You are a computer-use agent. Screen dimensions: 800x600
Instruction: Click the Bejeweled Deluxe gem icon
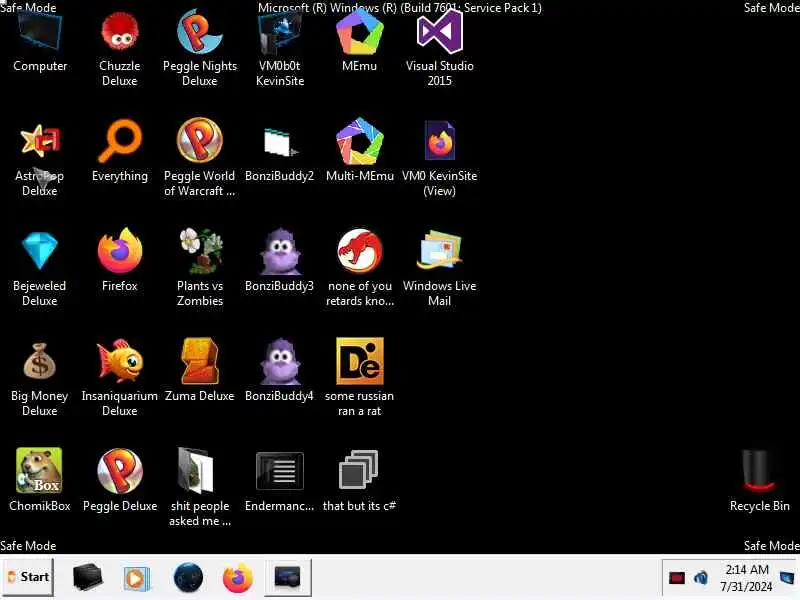(40, 251)
